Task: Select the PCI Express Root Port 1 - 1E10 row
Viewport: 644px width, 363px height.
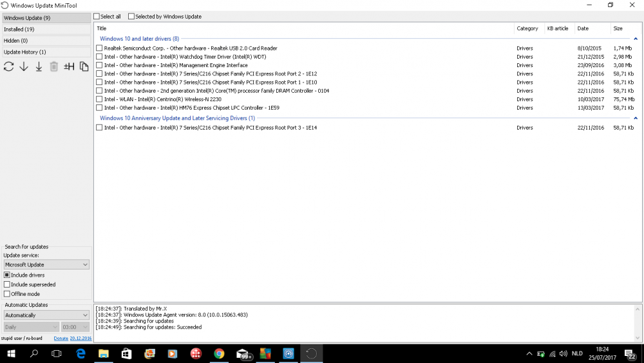Action: pyautogui.click(x=368, y=83)
